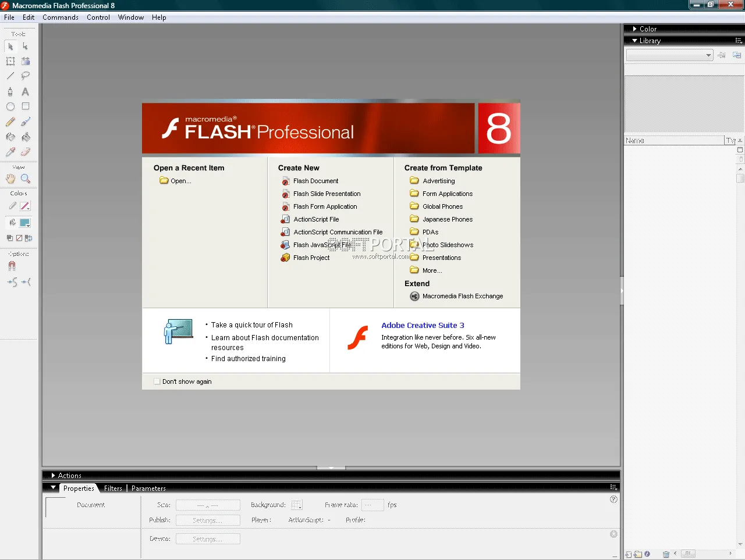The height and width of the screenshot is (560, 745).
Task: Open the stroke color swatch
Action: click(x=25, y=206)
